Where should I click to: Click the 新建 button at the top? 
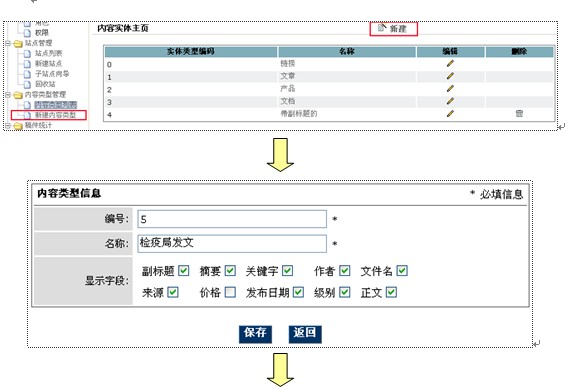(x=393, y=29)
